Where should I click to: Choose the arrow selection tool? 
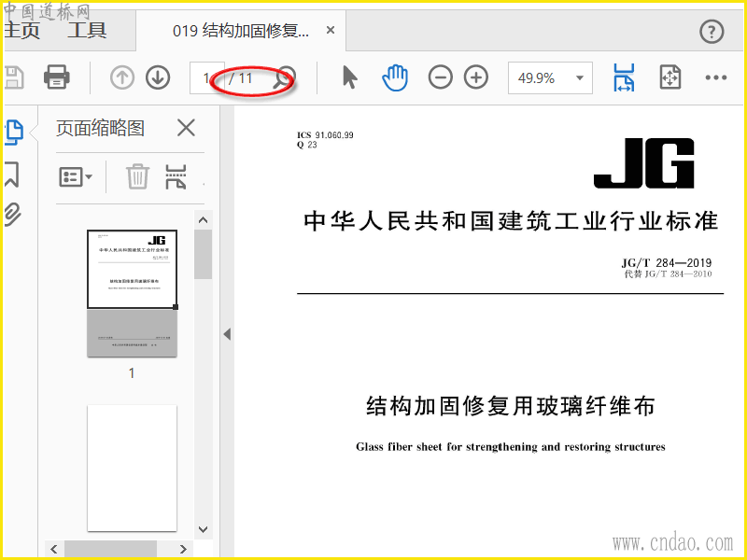tap(349, 77)
